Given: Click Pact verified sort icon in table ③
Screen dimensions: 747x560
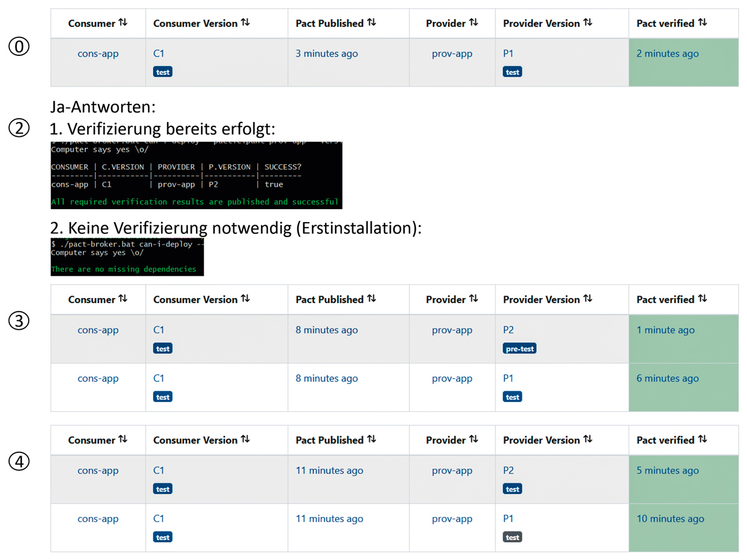Looking at the screenshot, I should tap(703, 299).
